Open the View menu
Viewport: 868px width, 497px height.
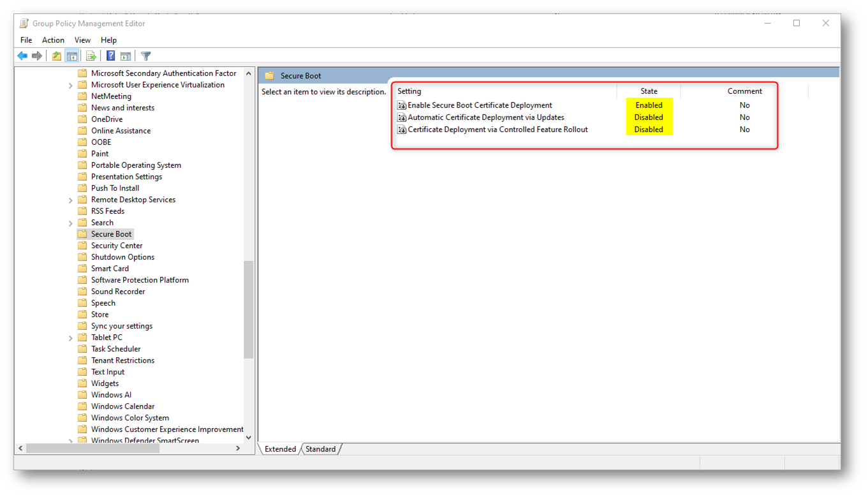[x=83, y=40]
